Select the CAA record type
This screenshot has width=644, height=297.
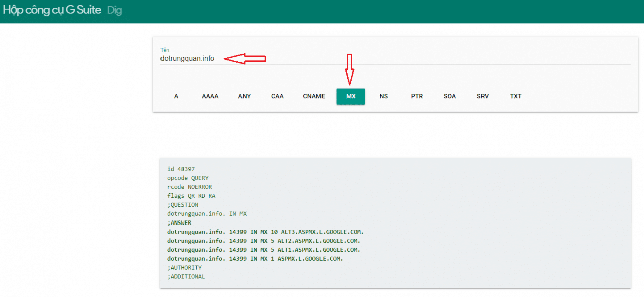click(277, 96)
